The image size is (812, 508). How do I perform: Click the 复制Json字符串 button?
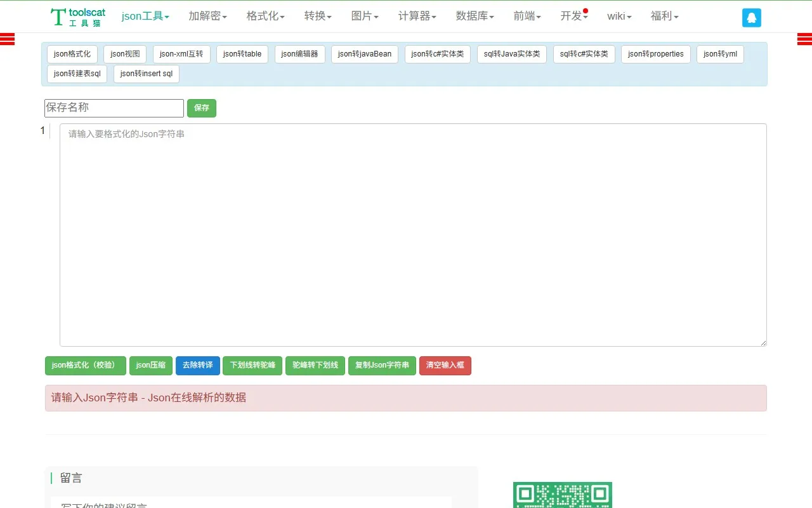pos(382,366)
